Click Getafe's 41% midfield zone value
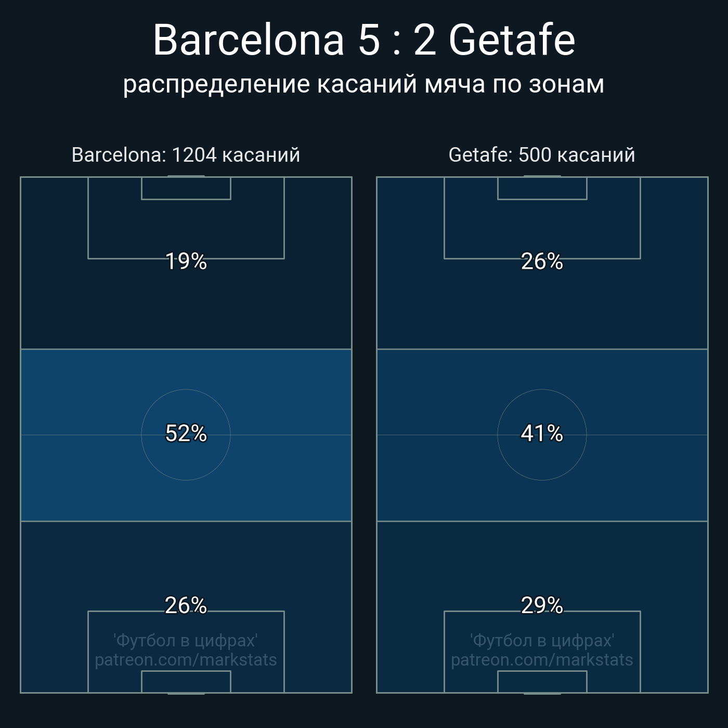Image resolution: width=728 pixels, height=728 pixels. pos(542,433)
